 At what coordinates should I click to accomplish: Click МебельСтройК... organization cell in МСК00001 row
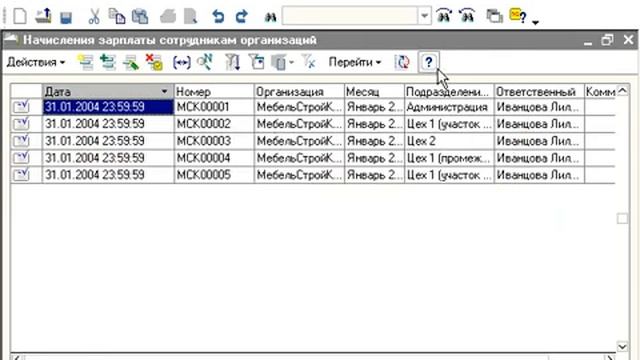(299, 107)
